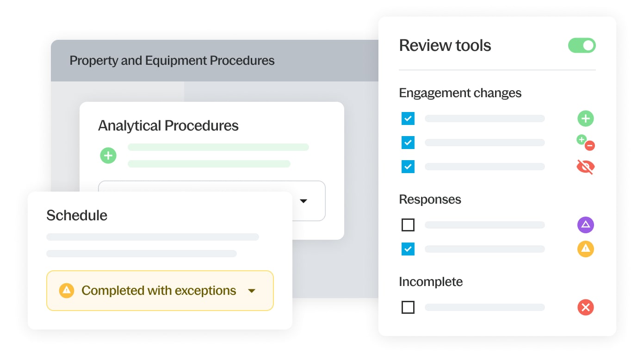644x361 pixels.
Task: Click the Review tools heading
Action: (x=445, y=45)
